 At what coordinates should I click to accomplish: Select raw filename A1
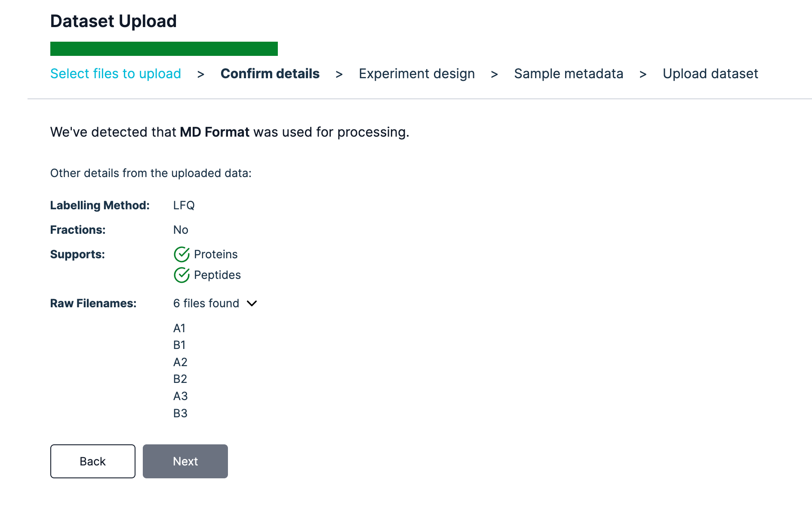click(179, 328)
